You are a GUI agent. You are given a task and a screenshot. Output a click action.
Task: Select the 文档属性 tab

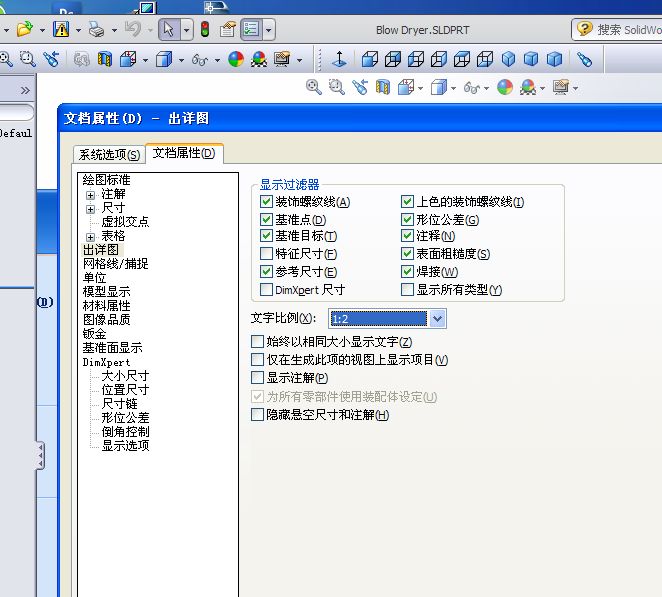click(184, 153)
